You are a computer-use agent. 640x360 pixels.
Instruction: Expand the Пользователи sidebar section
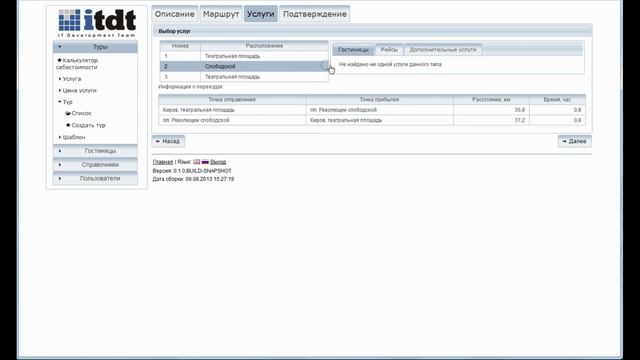(x=95, y=178)
